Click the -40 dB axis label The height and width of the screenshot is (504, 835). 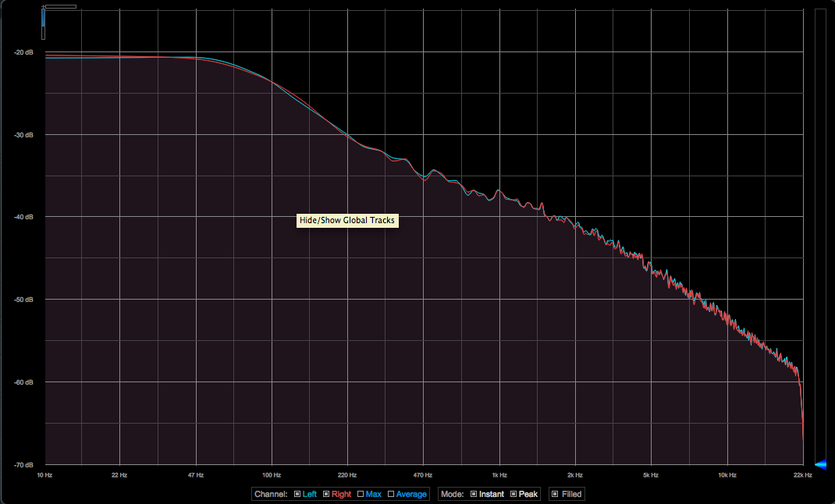(23, 217)
